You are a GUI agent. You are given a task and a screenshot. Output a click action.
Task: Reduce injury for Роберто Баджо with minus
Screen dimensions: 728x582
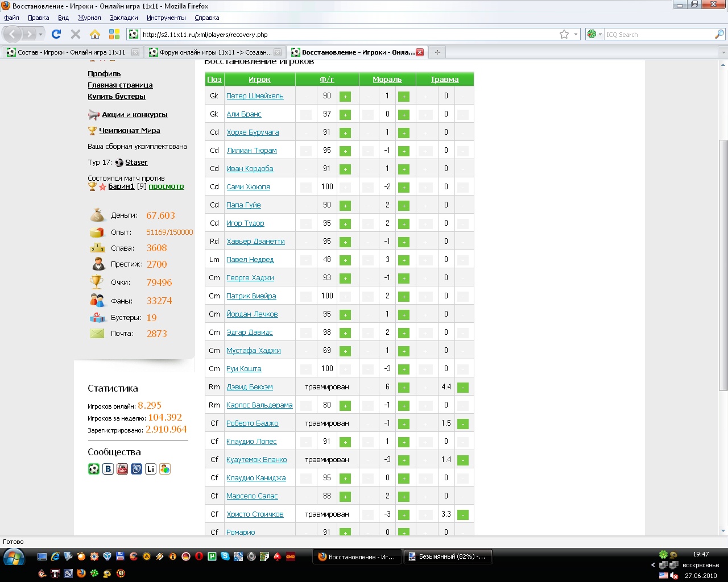coord(463,424)
